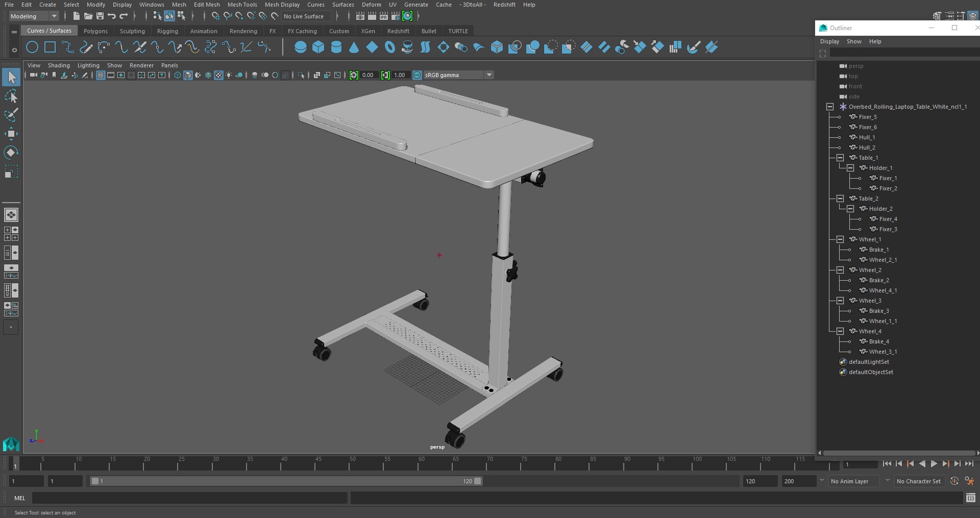Collapse the Holder_1 node
The height and width of the screenshot is (518, 980).
point(850,168)
